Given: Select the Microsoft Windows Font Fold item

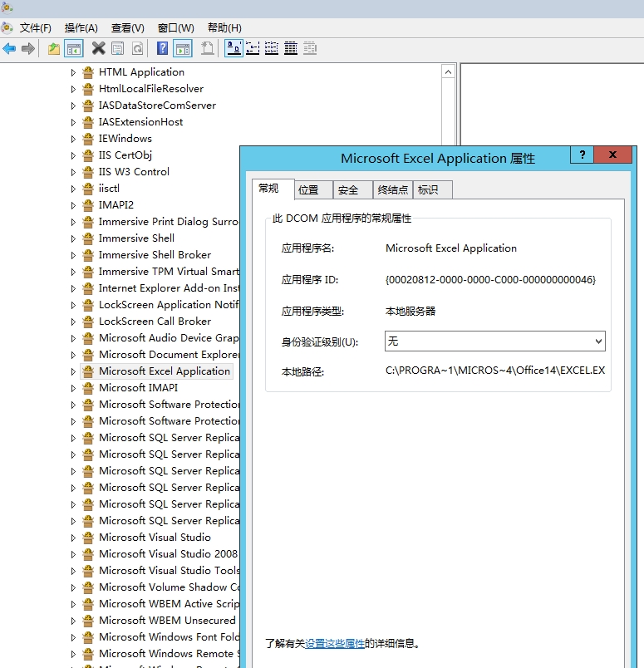Looking at the screenshot, I should (170, 637).
